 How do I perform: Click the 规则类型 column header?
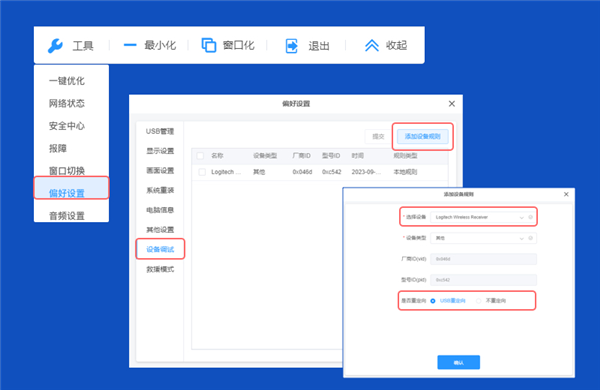point(405,156)
